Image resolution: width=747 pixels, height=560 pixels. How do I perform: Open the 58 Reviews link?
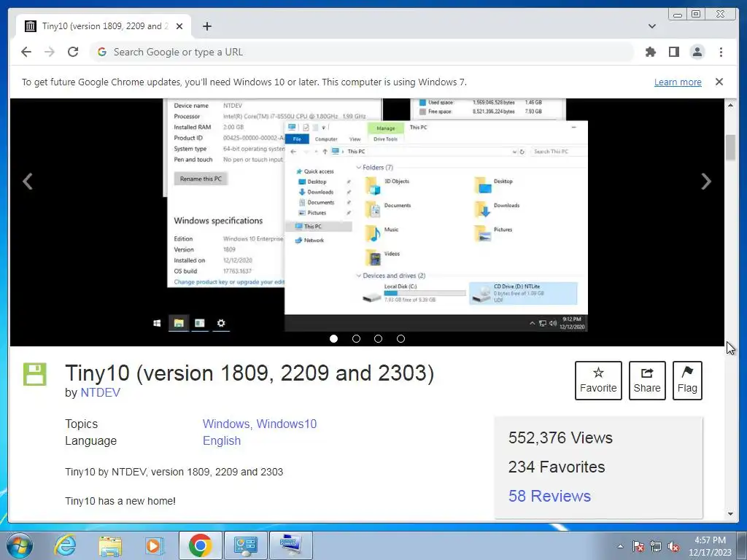click(x=549, y=496)
